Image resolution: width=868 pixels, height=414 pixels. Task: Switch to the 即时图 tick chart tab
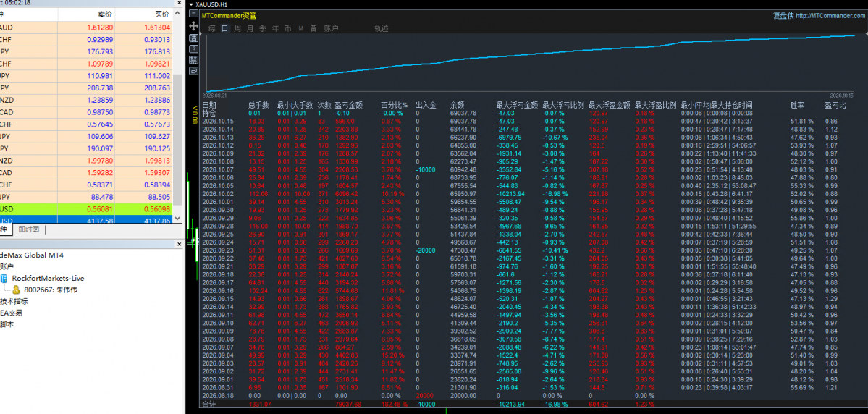click(29, 229)
